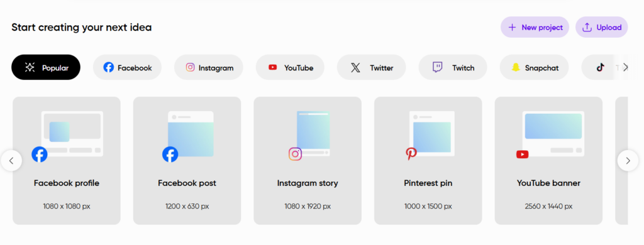Click YouTube badge on YouTube banner card
The width and height of the screenshot is (644, 245).
coord(523,155)
